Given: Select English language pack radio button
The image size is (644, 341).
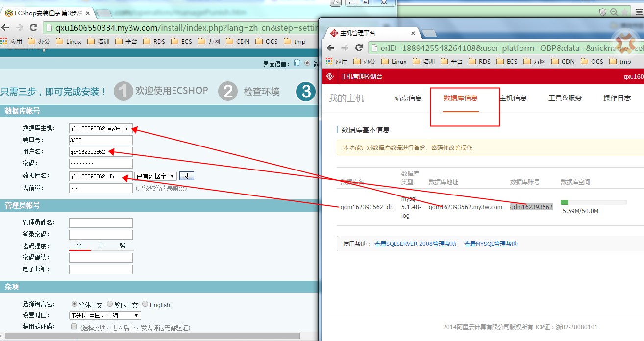Looking at the screenshot, I should click(x=145, y=304).
